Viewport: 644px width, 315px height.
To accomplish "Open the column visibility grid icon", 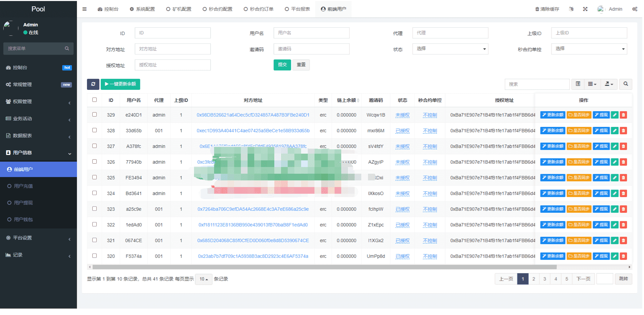I will pos(592,84).
